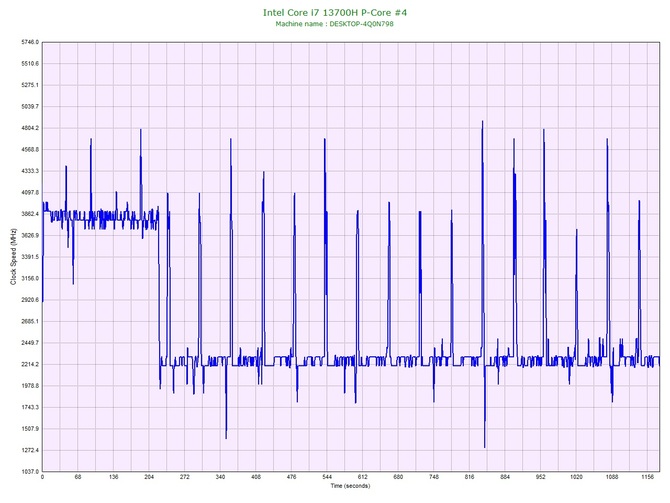Click the y-axis value 5746.0

click(29, 42)
